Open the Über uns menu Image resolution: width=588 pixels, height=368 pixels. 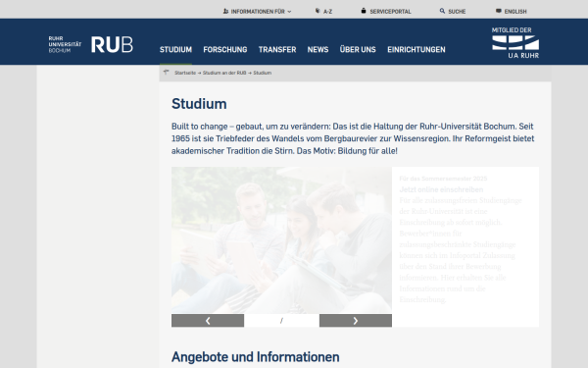tap(358, 50)
